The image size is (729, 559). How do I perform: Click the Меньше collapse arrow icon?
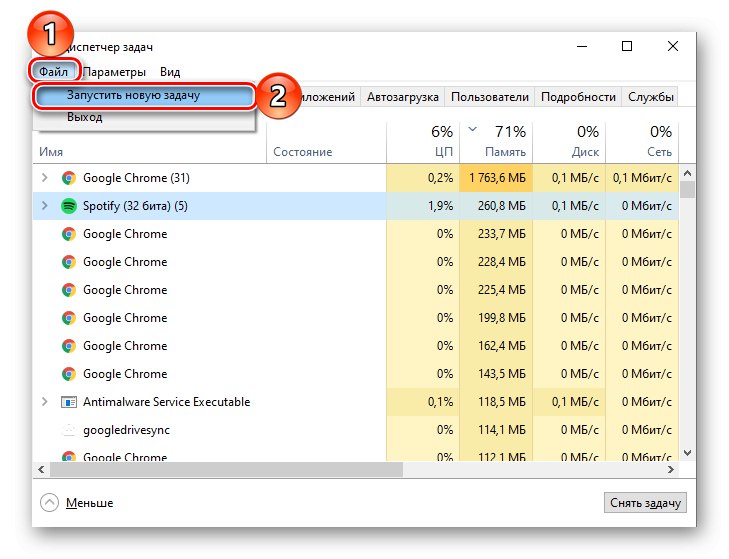49,502
